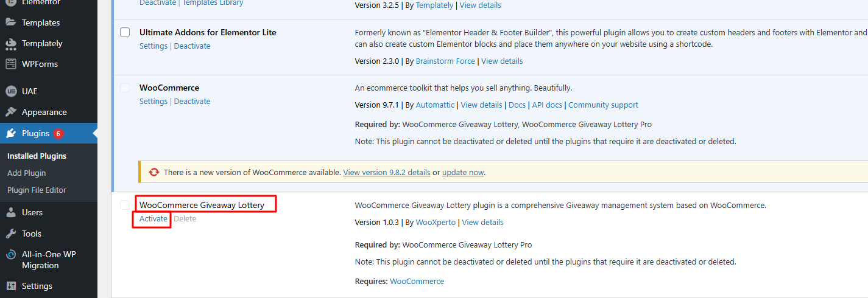The height and width of the screenshot is (298, 868).
Task: Click the All-in-One WP Migration icon
Action: pos(10,255)
